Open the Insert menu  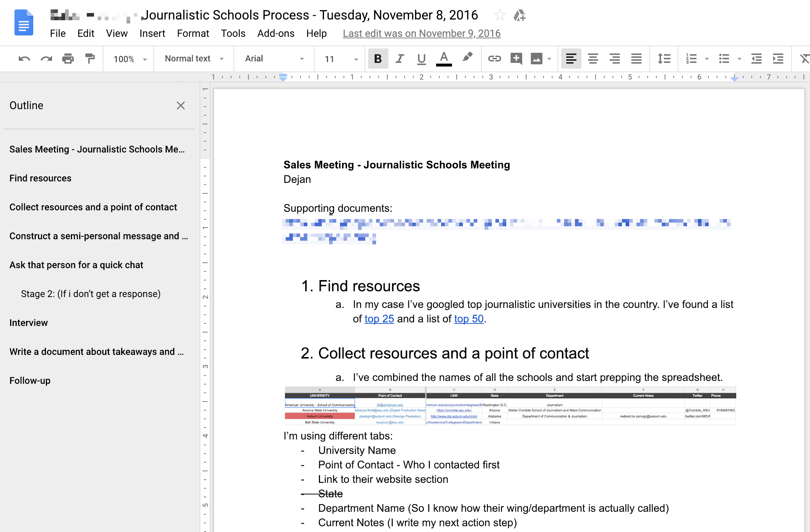pos(152,33)
